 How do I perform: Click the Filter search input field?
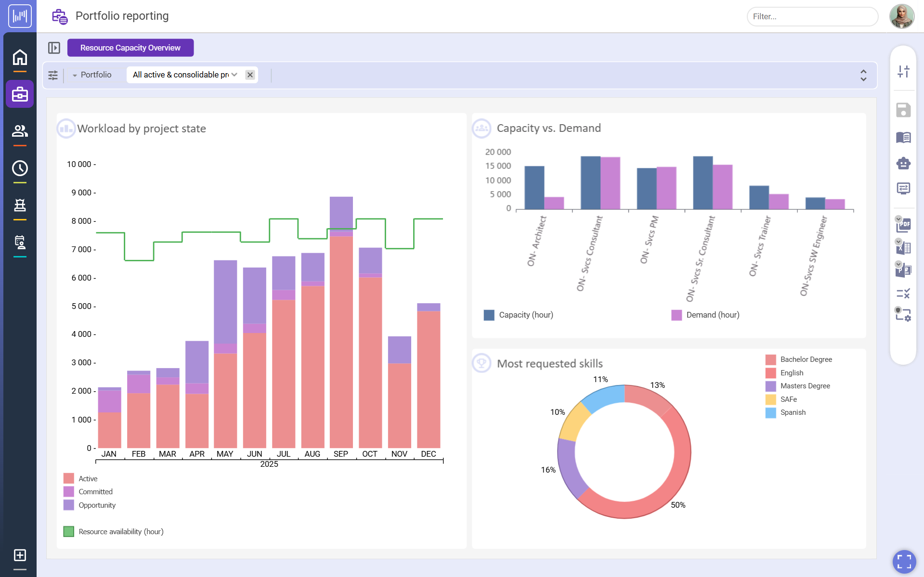coord(812,16)
